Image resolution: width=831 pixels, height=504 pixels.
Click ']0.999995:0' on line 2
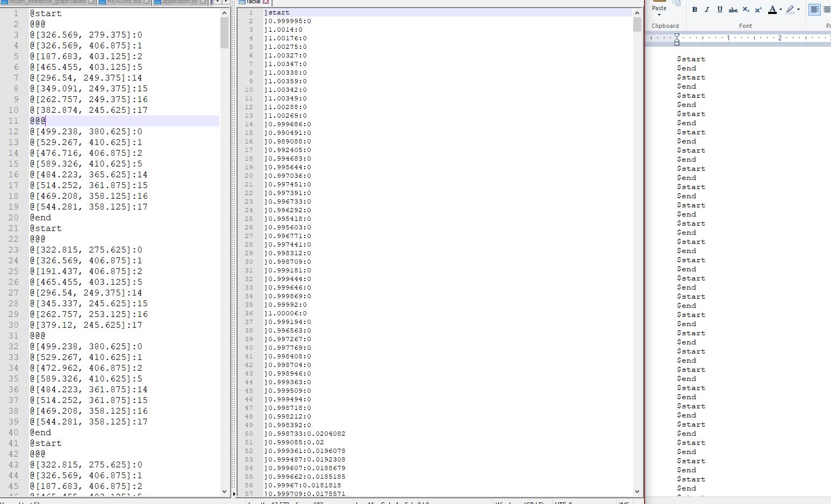point(288,21)
